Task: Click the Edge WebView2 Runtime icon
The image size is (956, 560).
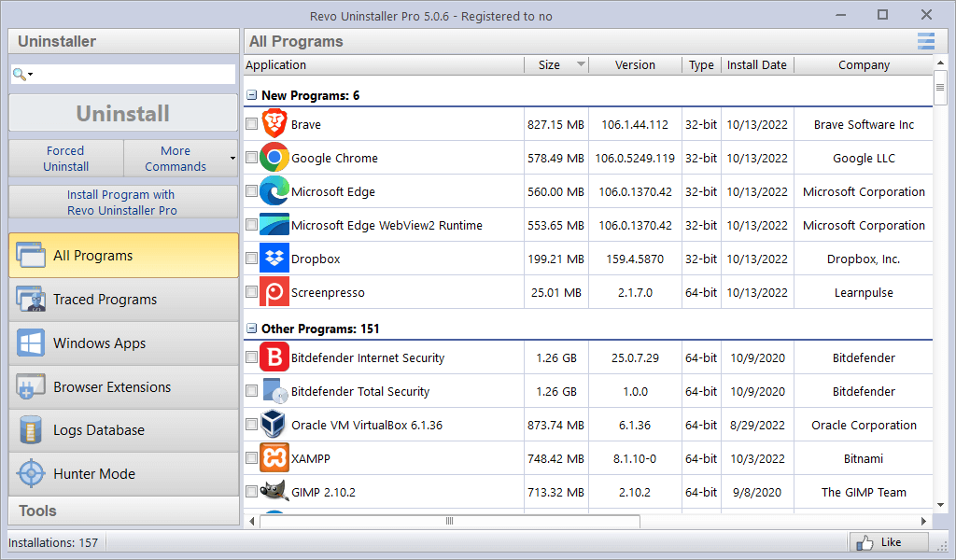Action: pos(274,224)
